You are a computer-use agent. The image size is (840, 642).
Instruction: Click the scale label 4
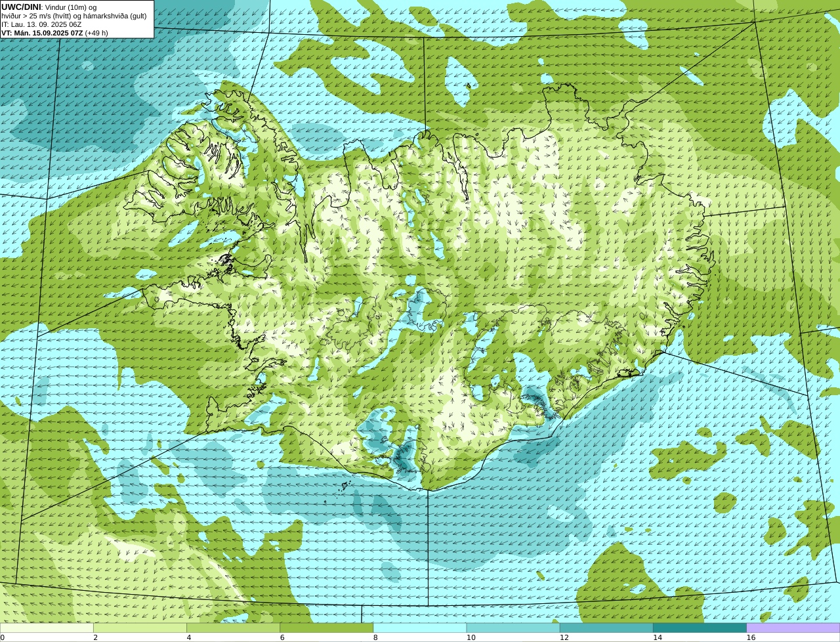(x=189, y=637)
